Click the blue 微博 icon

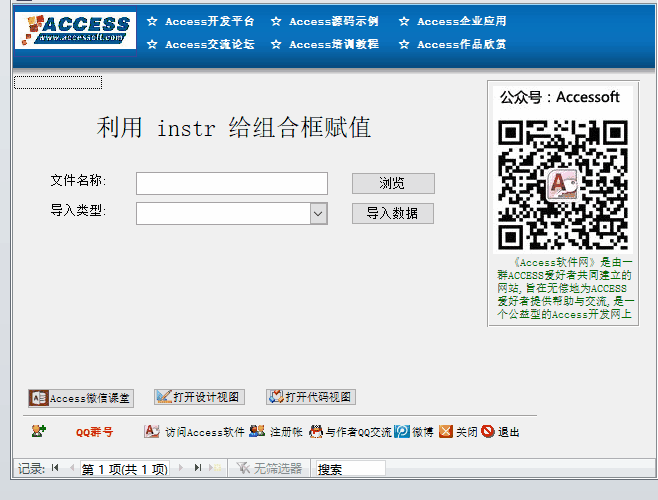point(402,431)
